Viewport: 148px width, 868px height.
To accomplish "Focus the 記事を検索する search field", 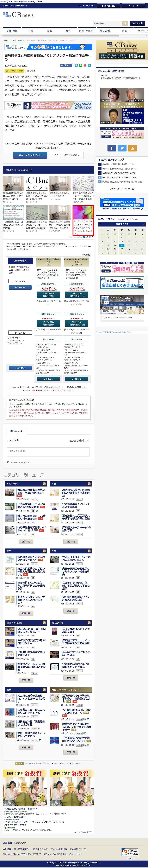I will [107, 23].
